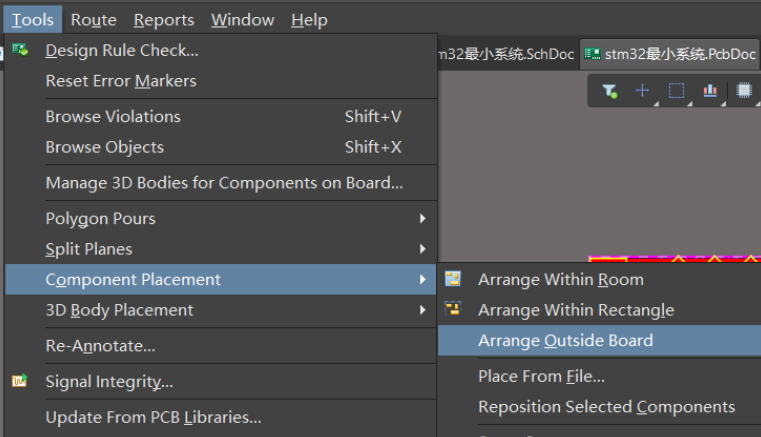Select Re-Annotate... entry
This screenshot has height=437, width=761.
[221, 346]
